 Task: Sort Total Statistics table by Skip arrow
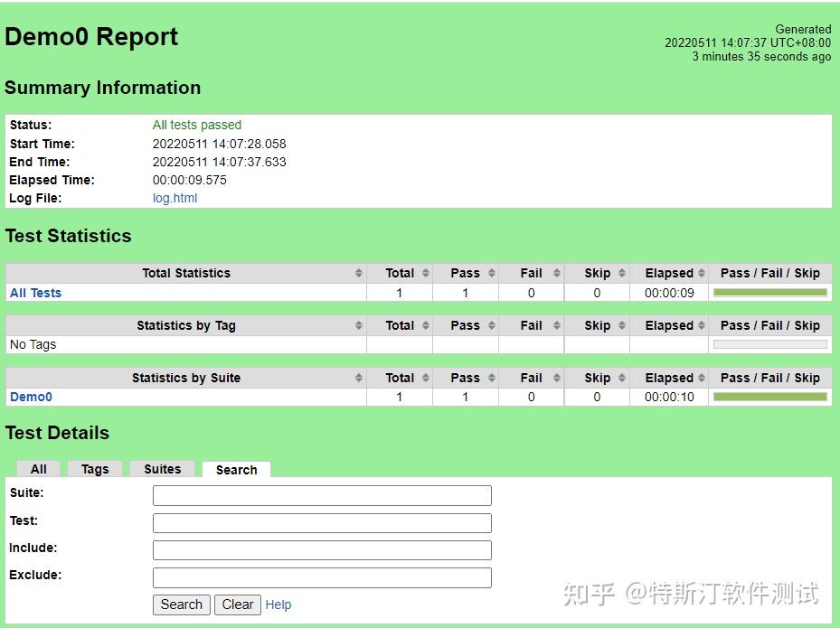(x=621, y=273)
